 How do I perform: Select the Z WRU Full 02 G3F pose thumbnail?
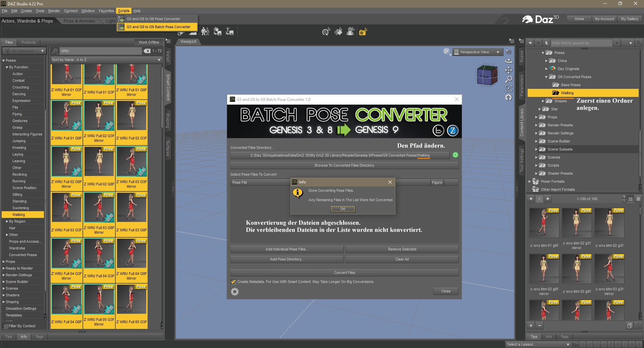pyautogui.click(x=131, y=122)
